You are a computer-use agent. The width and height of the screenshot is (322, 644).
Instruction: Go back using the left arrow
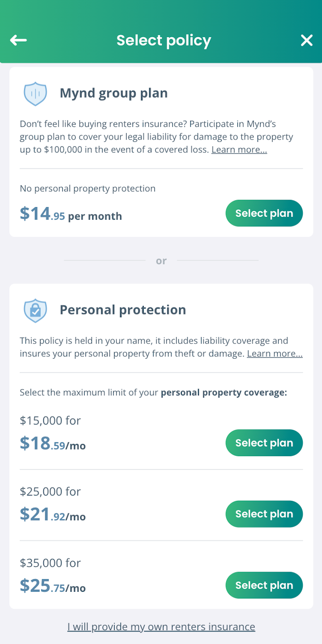point(18,40)
